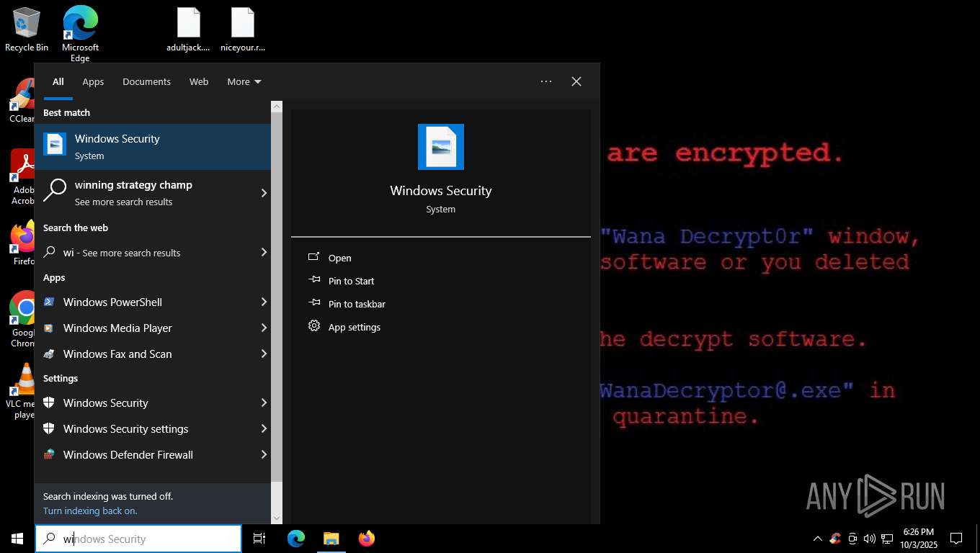Expand the More filter dropdown
The height and width of the screenshot is (553, 980).
[244, 81]
